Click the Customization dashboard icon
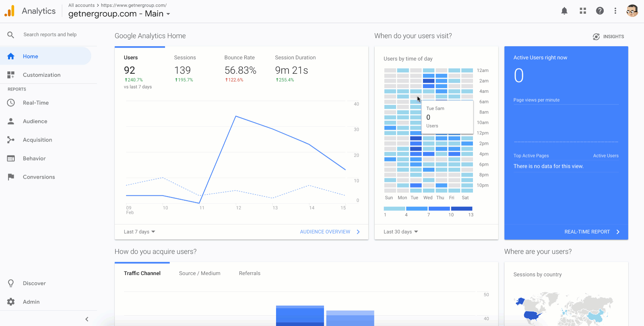644x326 pixels. click(11, 75)
